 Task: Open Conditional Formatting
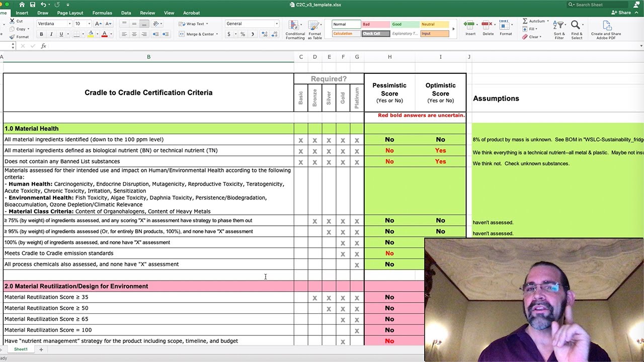[295, 30]
